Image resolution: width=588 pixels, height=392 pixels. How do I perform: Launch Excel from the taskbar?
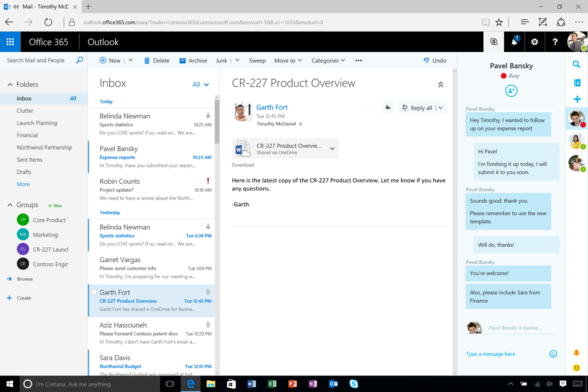(x=272, y=384)
